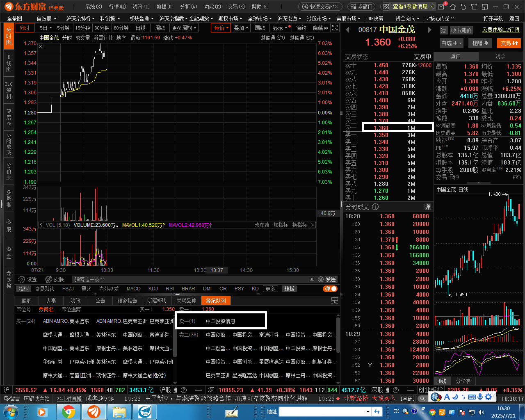Image resolution: width=525 pixels, height=420 pixels.
Task: Expand the 资金流向 dropdown
Action: 408,18
